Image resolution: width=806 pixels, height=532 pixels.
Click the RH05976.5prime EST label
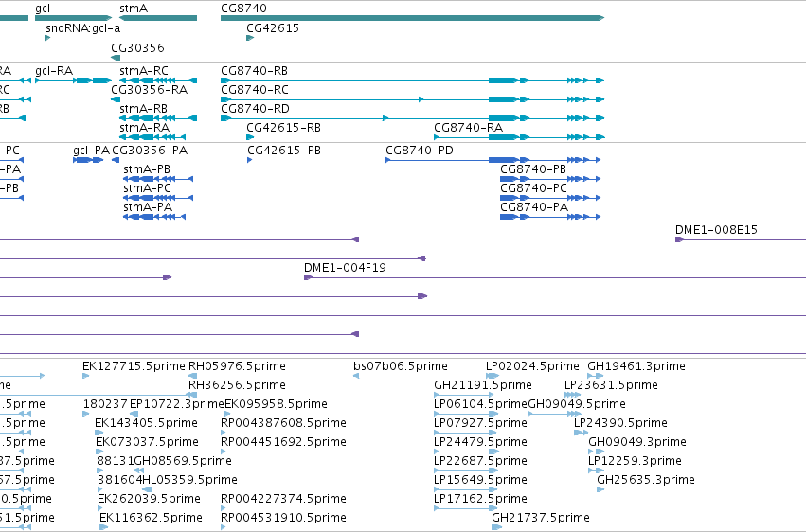pyautogui.click(x=237, y=366)
